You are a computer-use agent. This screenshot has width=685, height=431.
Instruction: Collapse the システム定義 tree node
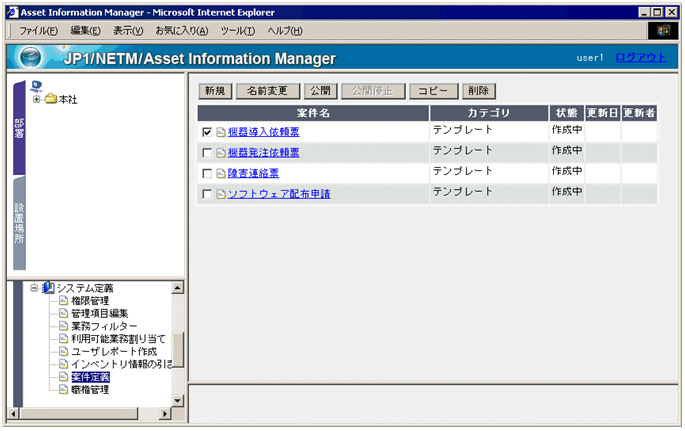(x=34, y=288)
